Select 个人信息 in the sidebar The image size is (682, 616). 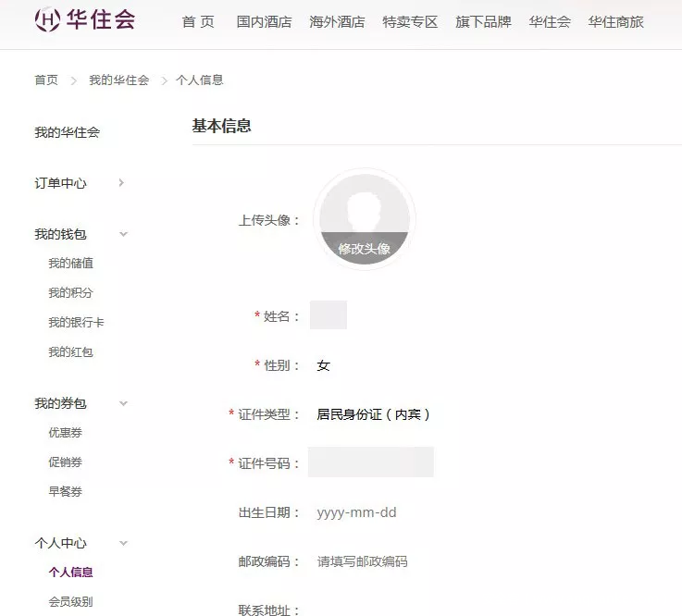[x=71, y=573]
